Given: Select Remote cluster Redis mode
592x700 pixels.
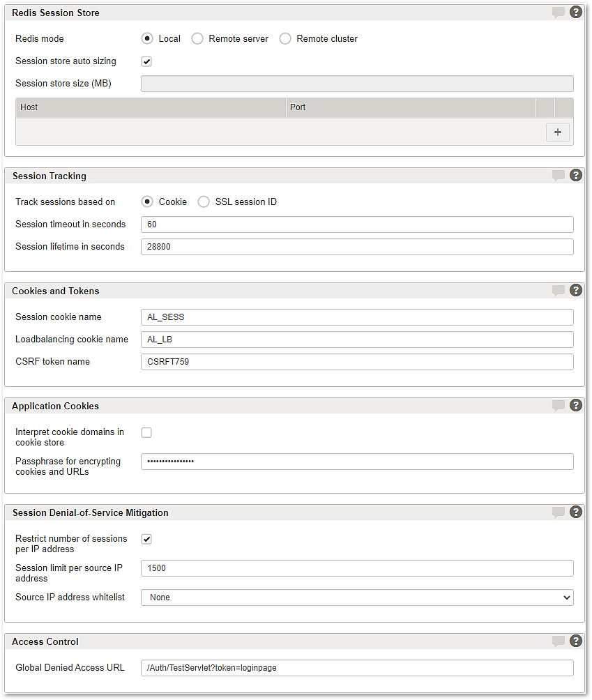Looking at the screenshot, I should [285, 39].
